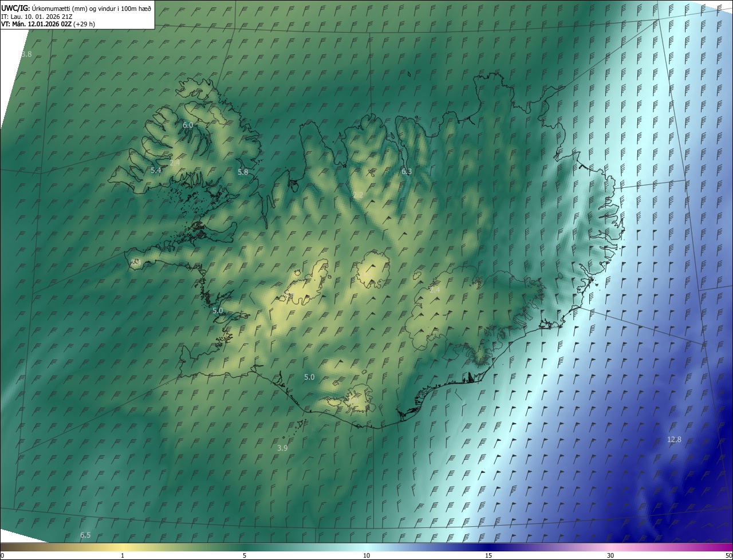Click the 6.0 value in the Westfjords
The width and height of the screenshot is (733, 560).
tap(188, 125)
